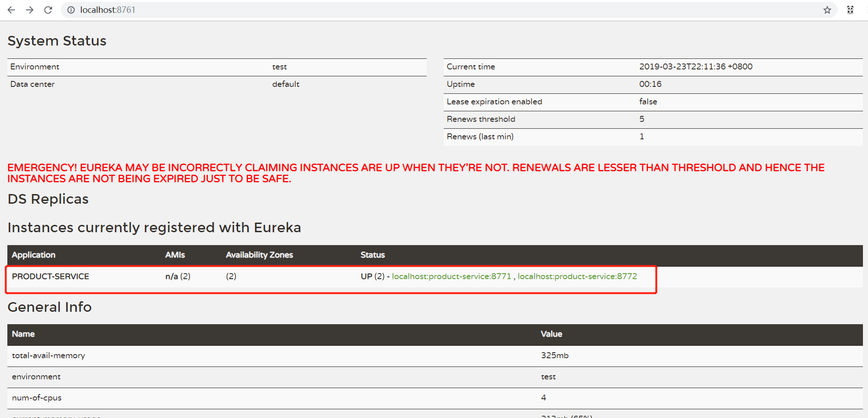Select the uptime value 00:16
Viewport: 868px width, 418px height.
coord(650,84)
